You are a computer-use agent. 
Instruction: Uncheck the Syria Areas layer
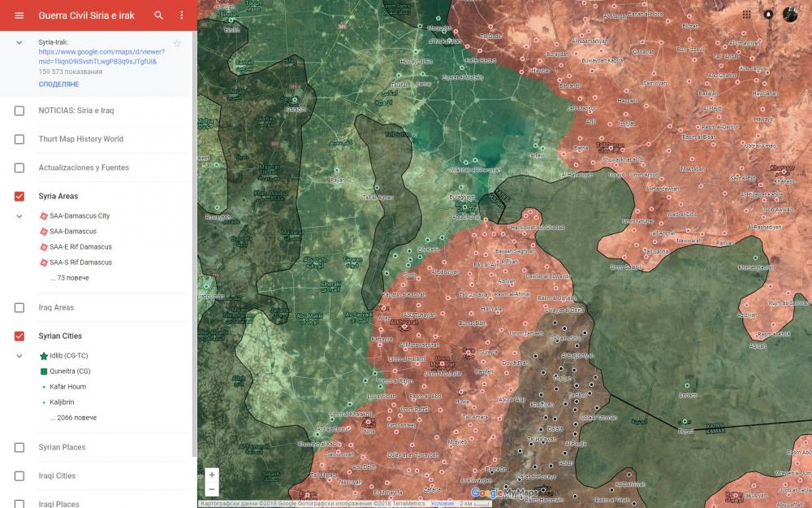(19, 196)
